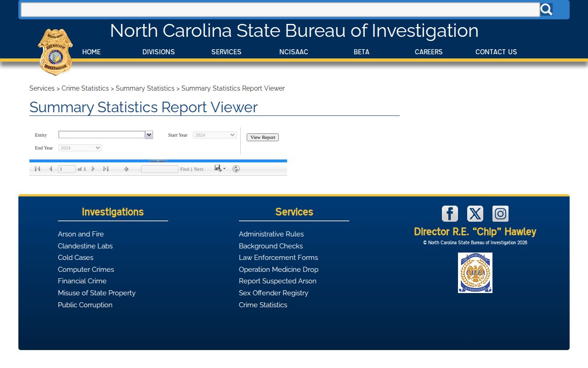
Task: Click the Services breadcrumb link
Action: [x=42, y=88]
